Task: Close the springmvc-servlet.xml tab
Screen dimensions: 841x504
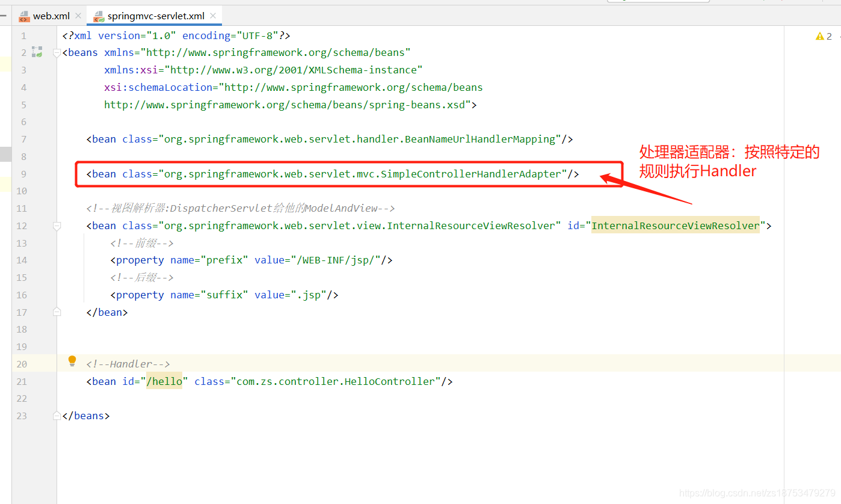Action: 213,16
